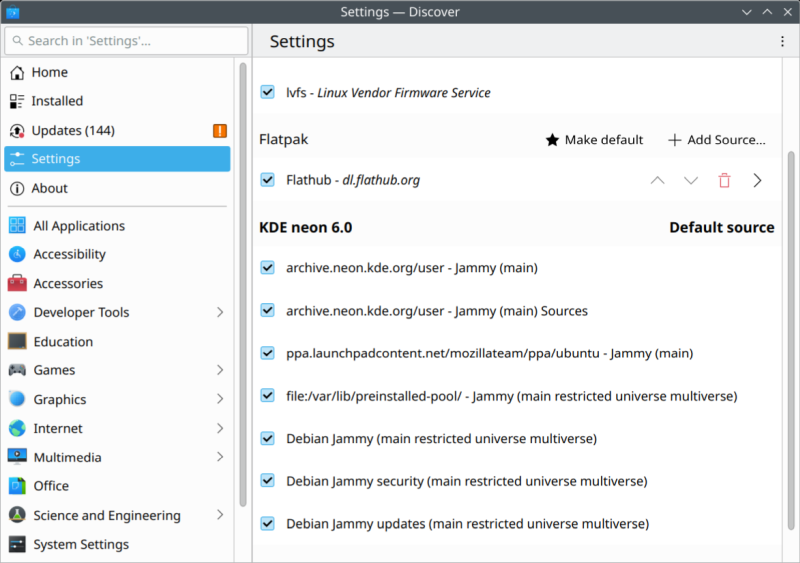This screenshot has height=563, width=800.
Task: Click the orange Updates warning badge
Action: click(220, 131)
